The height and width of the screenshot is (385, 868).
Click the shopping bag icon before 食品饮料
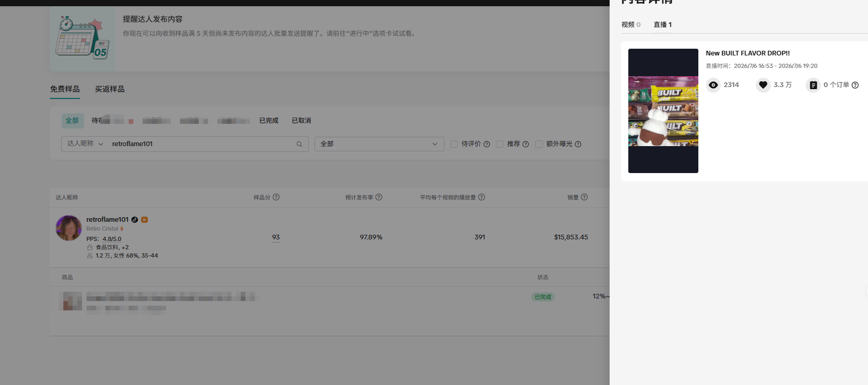90,247
